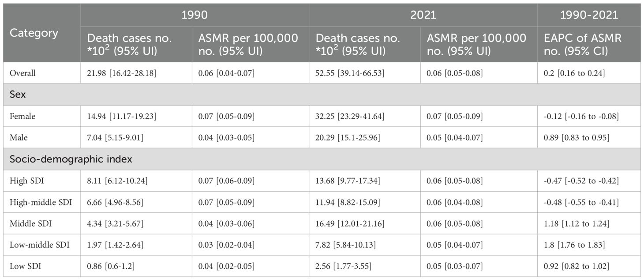Screen dimensions: 644x280
Task: Click the EAPC value 0.89 [0.83 to 0.95]
Action: coord(576,138)
